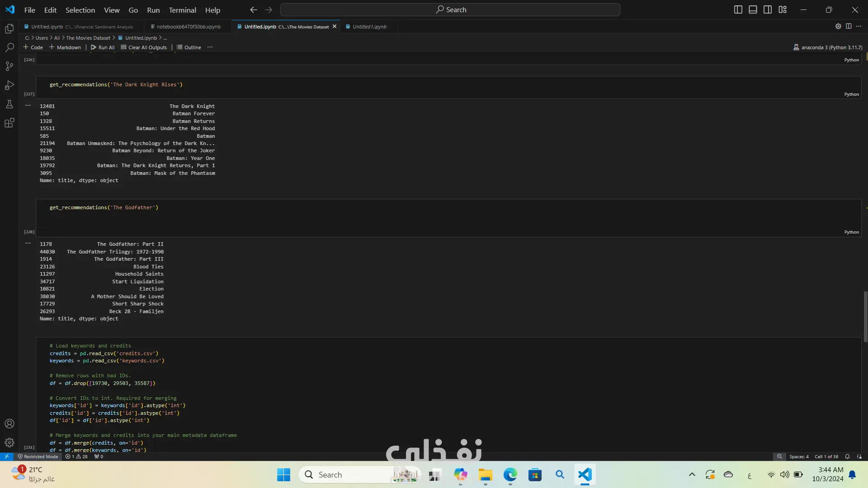Open the Extensions view
The height and width of the screenshot is (488, 868).
9,123
